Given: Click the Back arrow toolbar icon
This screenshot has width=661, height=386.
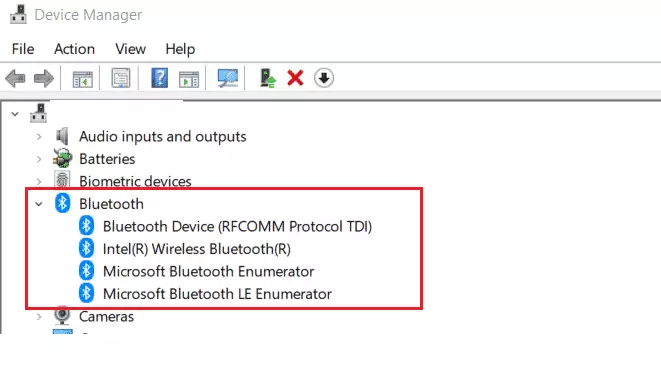Looking at the screenshot, I should [x=16, y=78].
